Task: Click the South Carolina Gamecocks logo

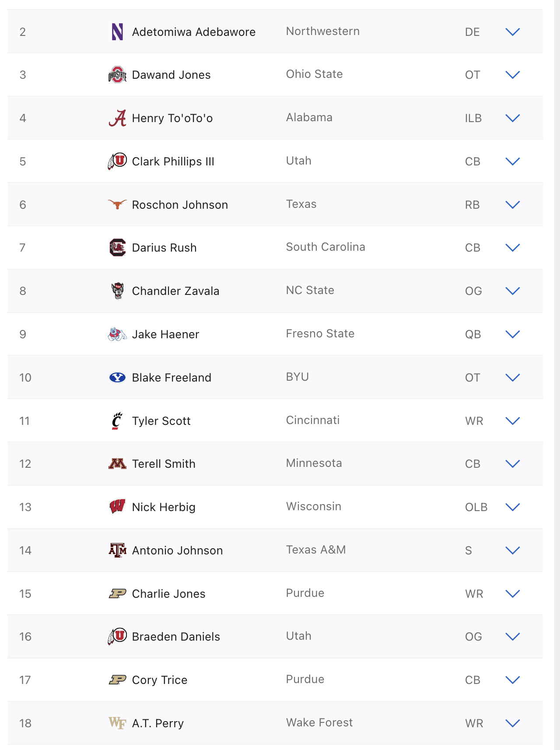Action: [117, 248]
